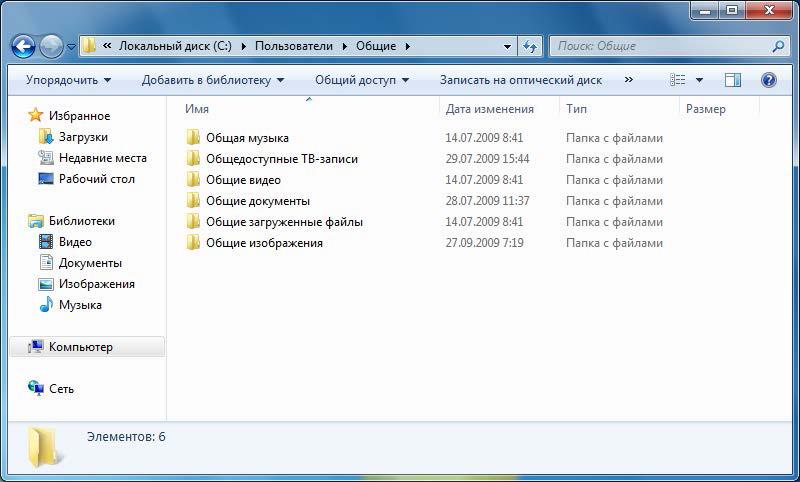Click folder icon of Общедоступные ТВ-записи
This screenshot has width=800, height=482.
[193, 159]
